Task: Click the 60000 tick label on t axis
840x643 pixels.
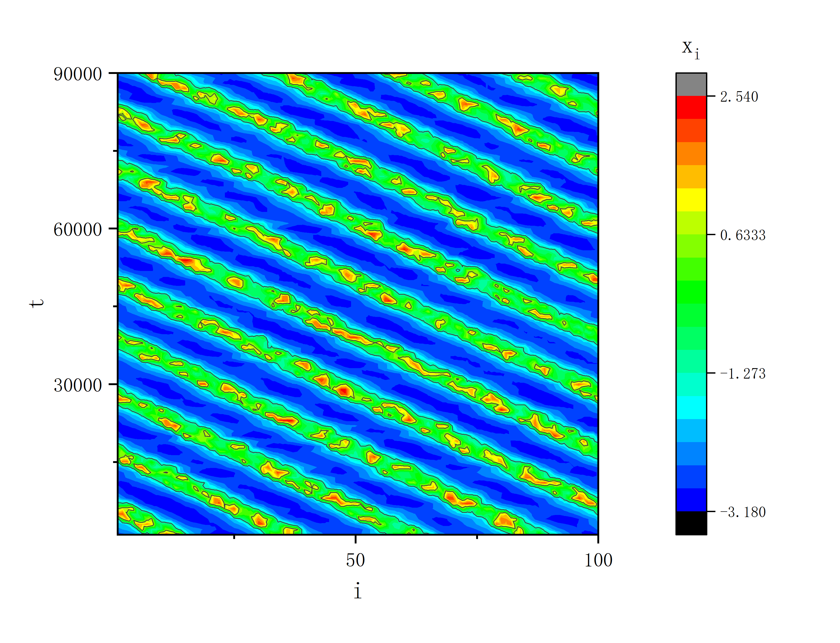Action: (x=78, y=229)
